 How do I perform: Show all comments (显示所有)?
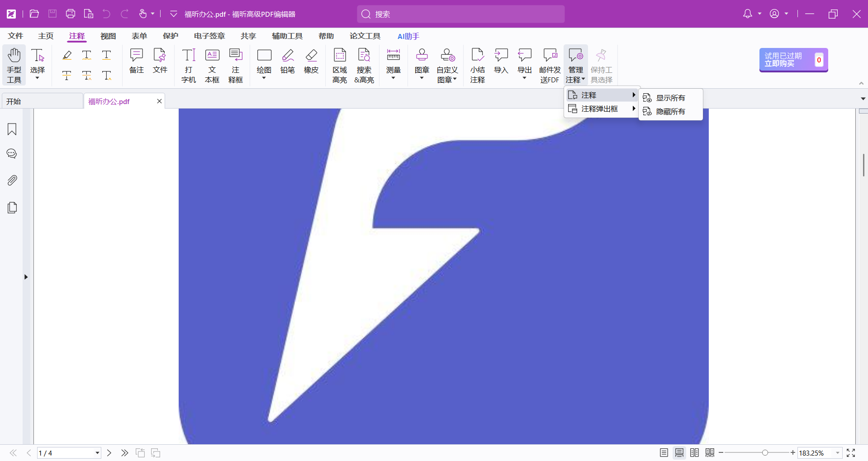coord(670,98)
